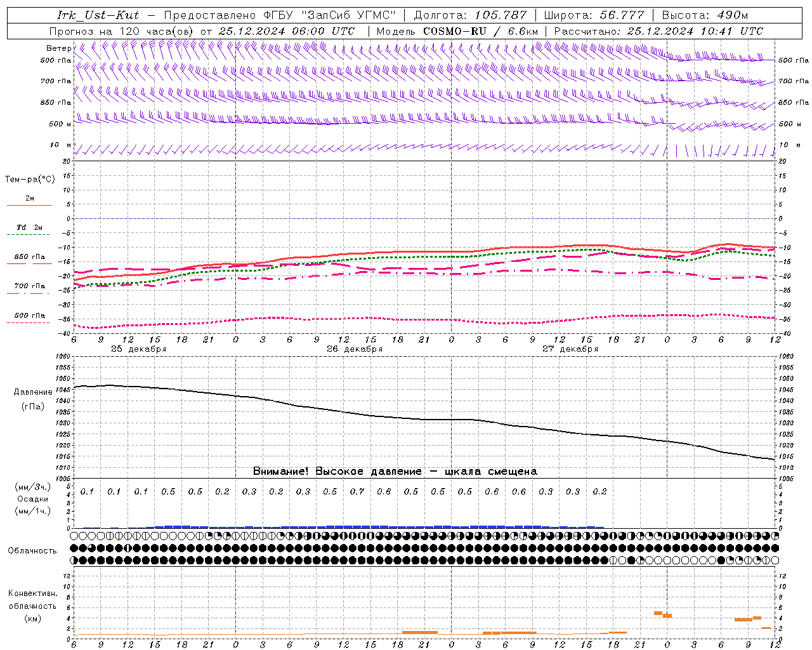Image resolution: width=812 pixels, height=650 pixels.
Task: Click the Тем-ра(°C) axis label
Action: click(x=30, y=180)
